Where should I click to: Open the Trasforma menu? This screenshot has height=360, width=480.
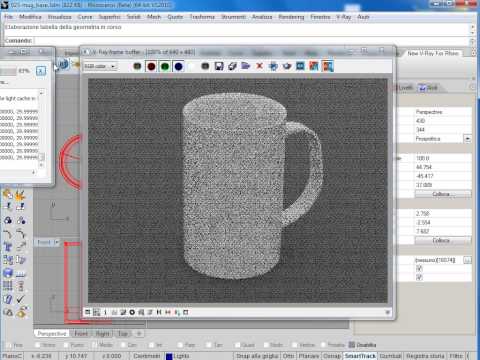(202, 17)
